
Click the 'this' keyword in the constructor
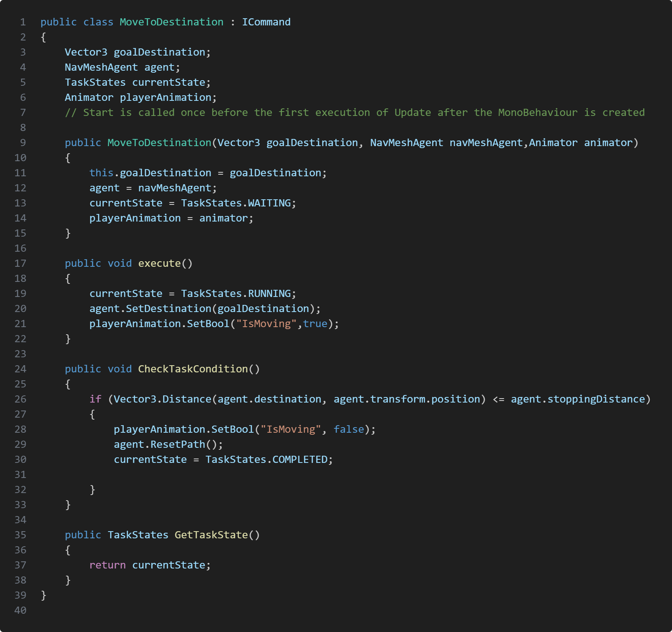click(x=101, y=173)
